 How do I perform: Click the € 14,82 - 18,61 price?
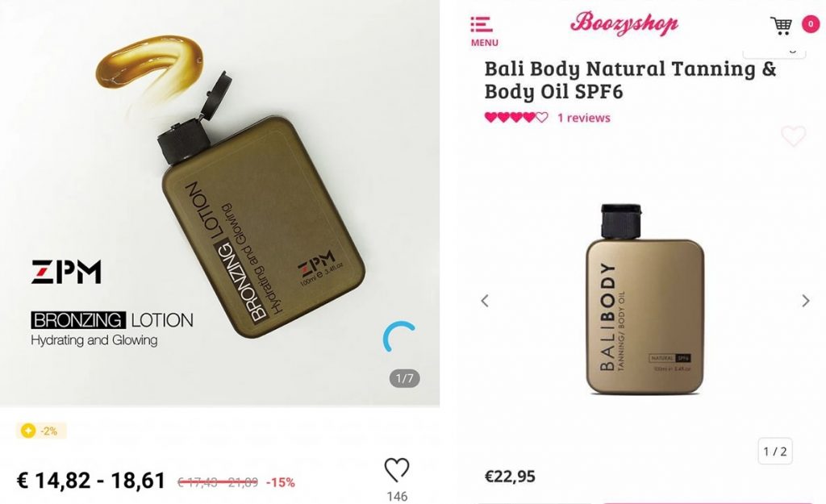(x=91, y=481)
